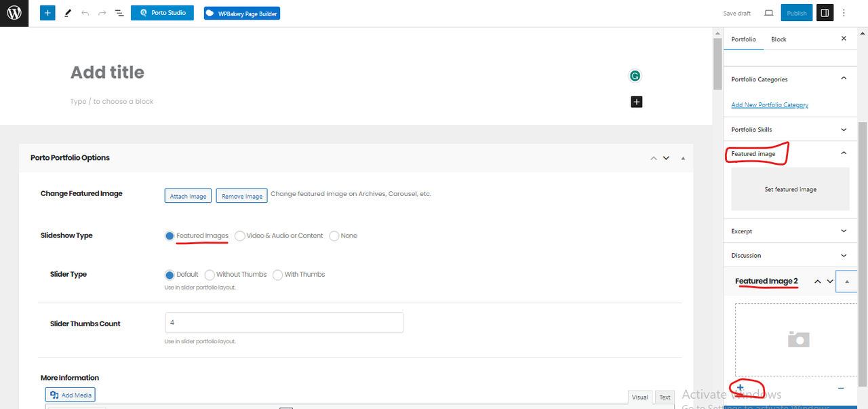Click the Attach Image button
Image resolution: width=868 pixels, height=409 pixels.
point(188,196)
